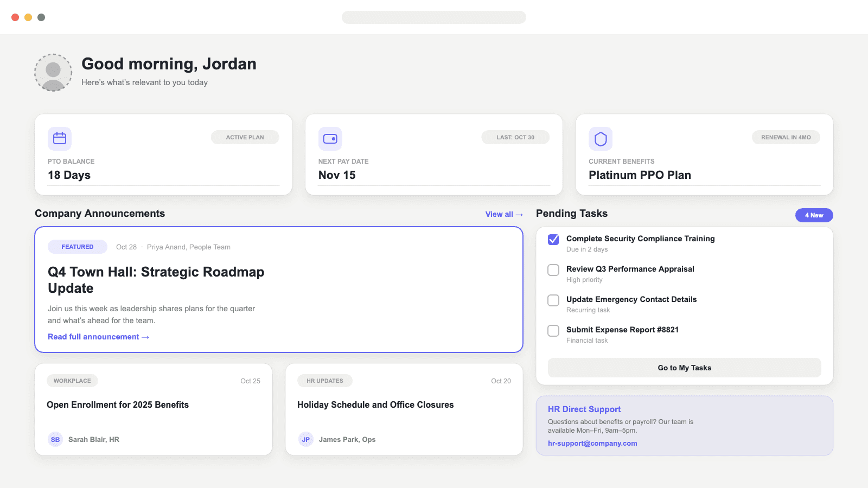Click the browser address bar
Viewport: 868px width, 488px height.
point(434,17)
